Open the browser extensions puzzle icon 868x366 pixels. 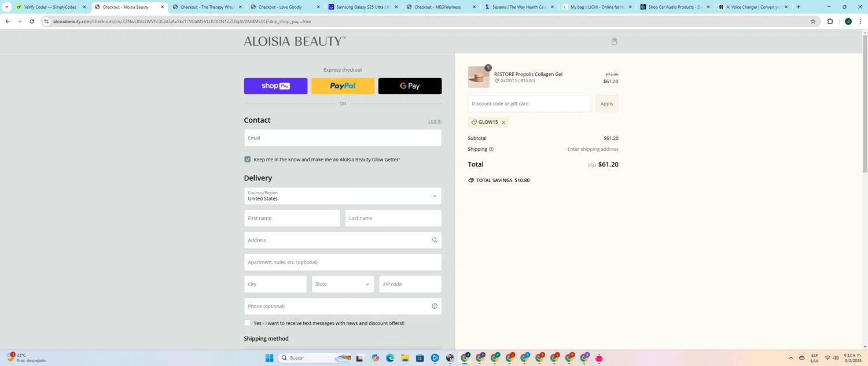click(x=830, y=21)
